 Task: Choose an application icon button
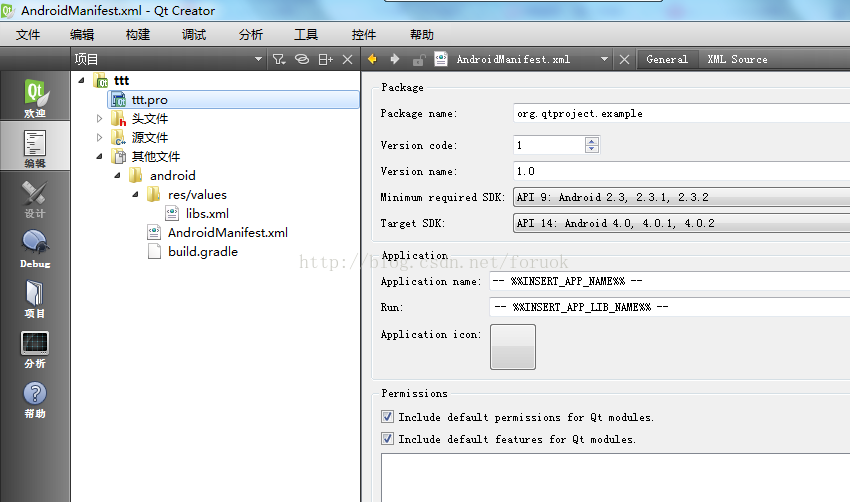513,347
